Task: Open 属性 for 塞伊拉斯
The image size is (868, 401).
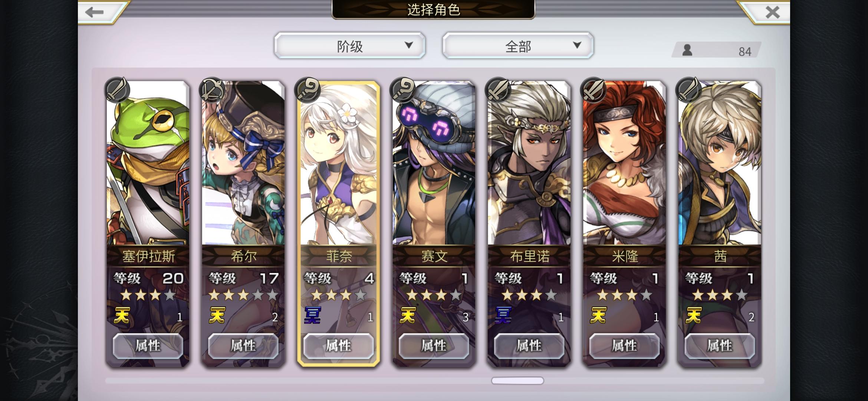Action: 148,346
